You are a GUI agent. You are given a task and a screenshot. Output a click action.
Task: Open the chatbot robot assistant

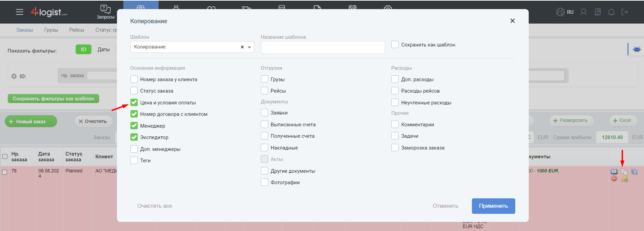tap(637, 49)
